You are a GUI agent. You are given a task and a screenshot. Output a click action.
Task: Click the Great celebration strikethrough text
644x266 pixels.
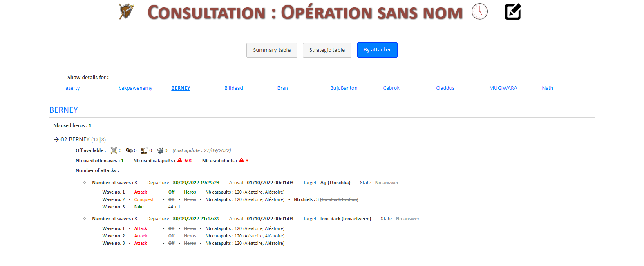(339, 199)
